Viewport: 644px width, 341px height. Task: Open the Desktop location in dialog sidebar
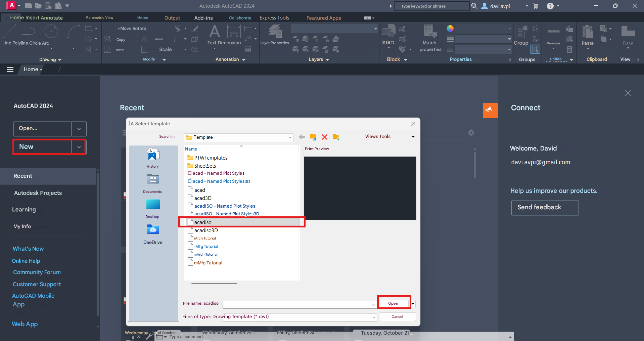[x=153, y=209]
